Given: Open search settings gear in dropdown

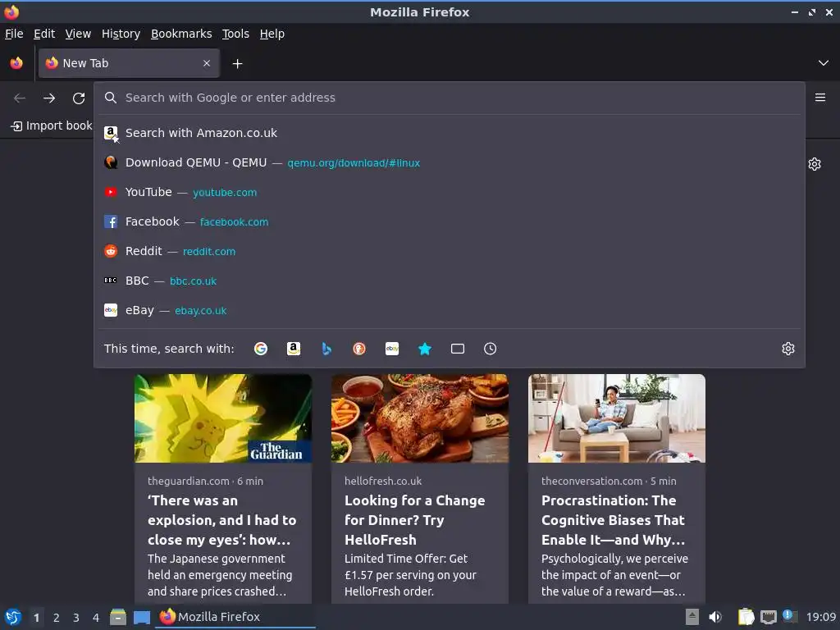Looking at the screenshot, I should (788, 349).
